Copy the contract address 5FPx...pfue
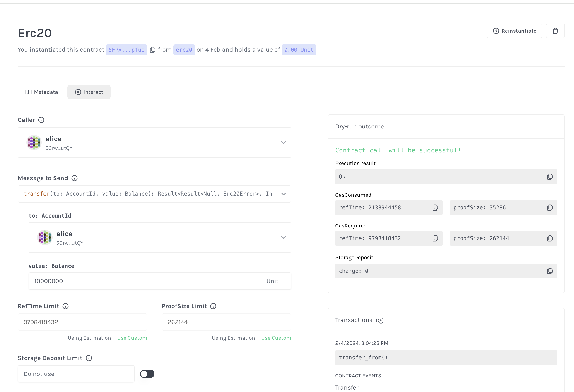Image resolution: width=574 pixels, height=392 pixels. (153, 50)
